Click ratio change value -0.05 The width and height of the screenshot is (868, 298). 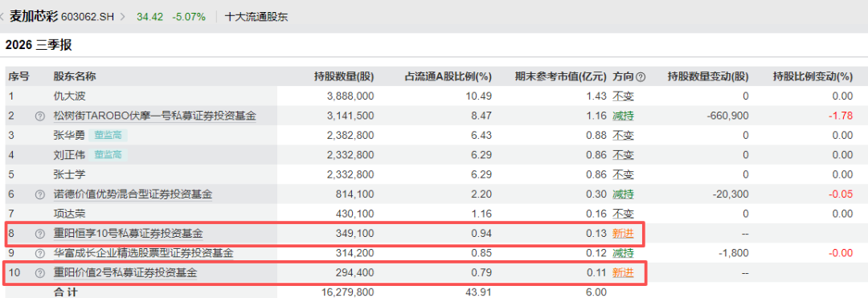841,194
